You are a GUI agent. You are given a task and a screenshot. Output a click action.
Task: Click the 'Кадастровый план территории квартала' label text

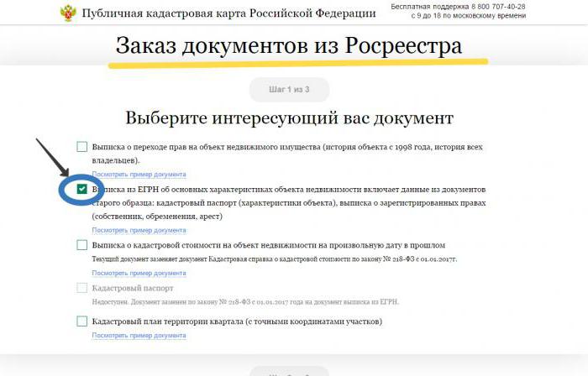click(237, 321)
